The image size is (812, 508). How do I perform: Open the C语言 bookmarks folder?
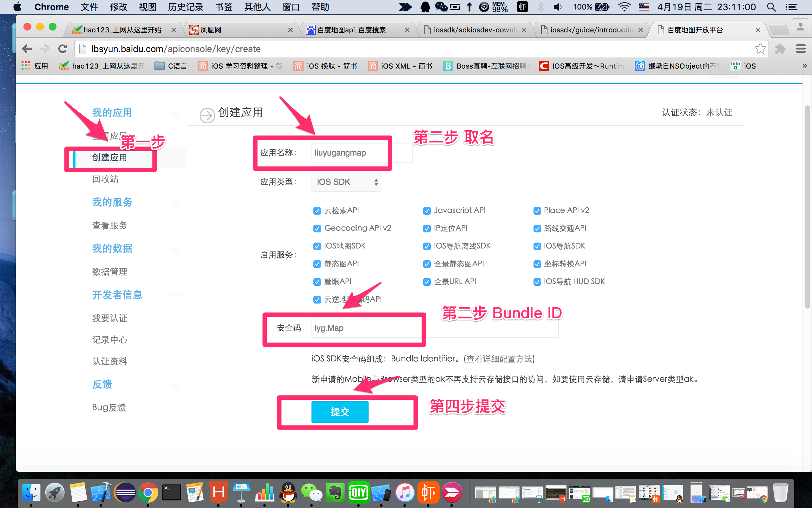click(171, 66)
